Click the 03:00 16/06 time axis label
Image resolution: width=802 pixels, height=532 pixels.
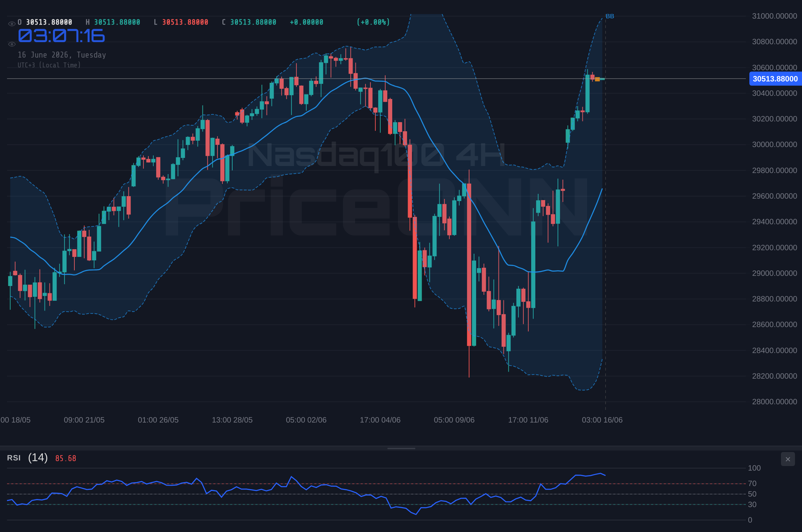[x=602, y=420]
